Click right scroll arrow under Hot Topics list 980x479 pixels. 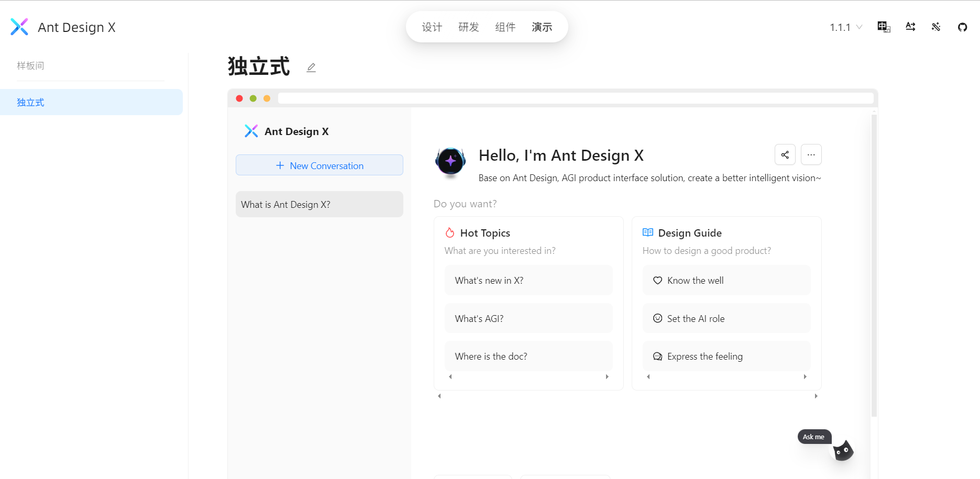[x=607, y=376]
